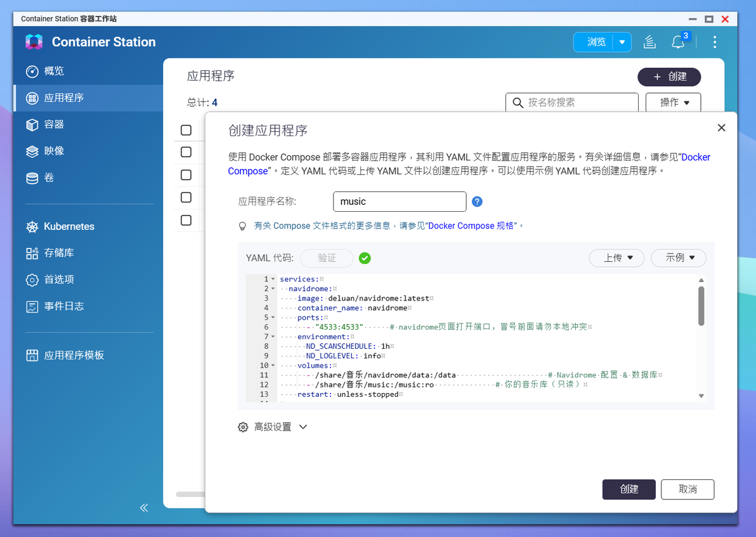
Task: Open the three-dot more options menu
Action: 715,42
